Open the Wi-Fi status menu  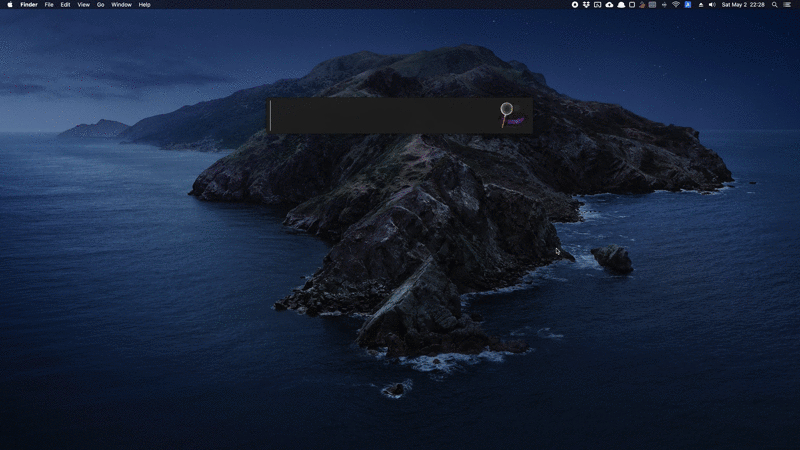tap(676, 5)
